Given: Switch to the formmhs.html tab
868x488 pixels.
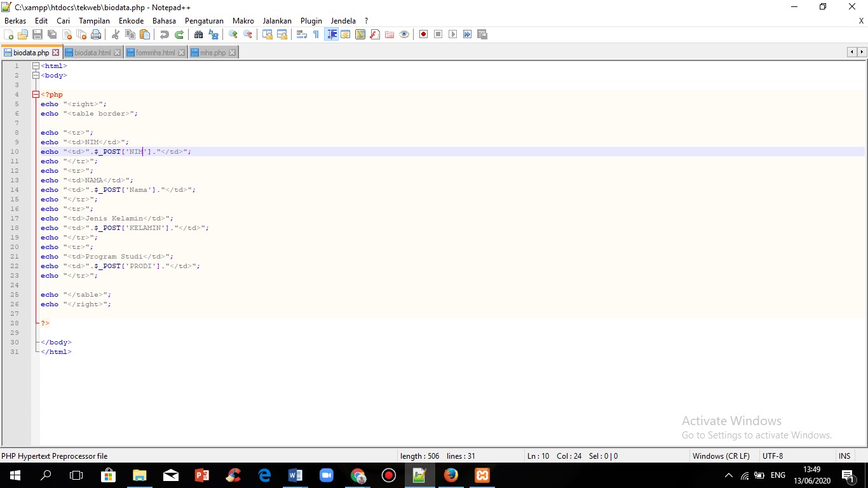Looking at the screenshot, I should tap(155, 53).
